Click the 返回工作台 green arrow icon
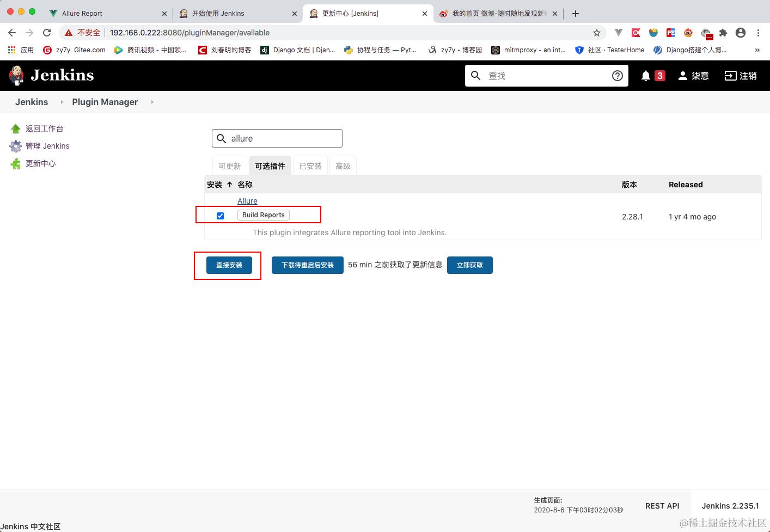This screenshot has width=770, height=532. [16, 129]
